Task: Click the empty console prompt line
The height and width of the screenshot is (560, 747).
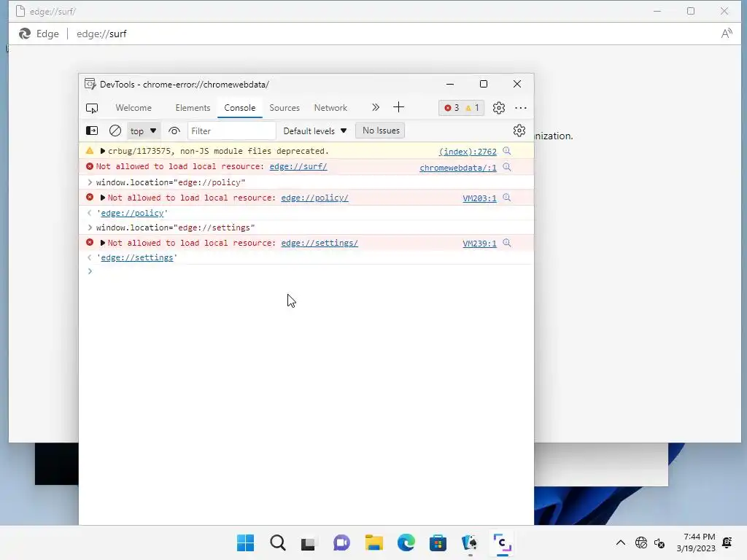Action: pos(306,271)
